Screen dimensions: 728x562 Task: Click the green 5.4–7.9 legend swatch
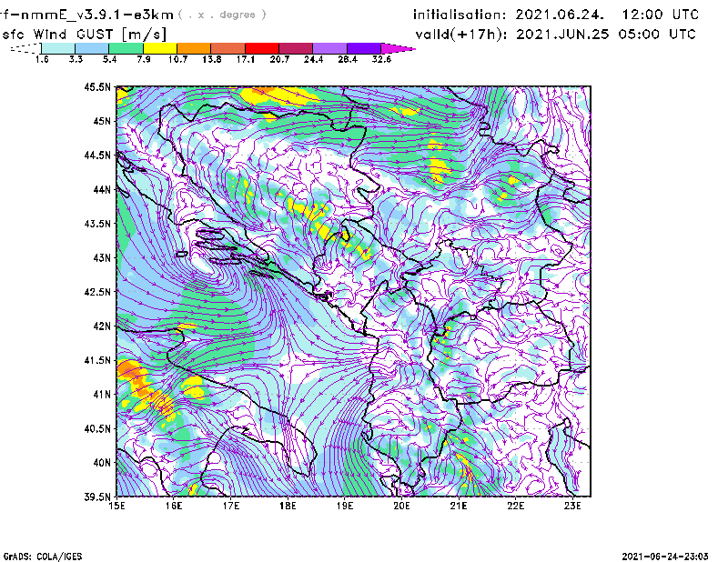126,48
